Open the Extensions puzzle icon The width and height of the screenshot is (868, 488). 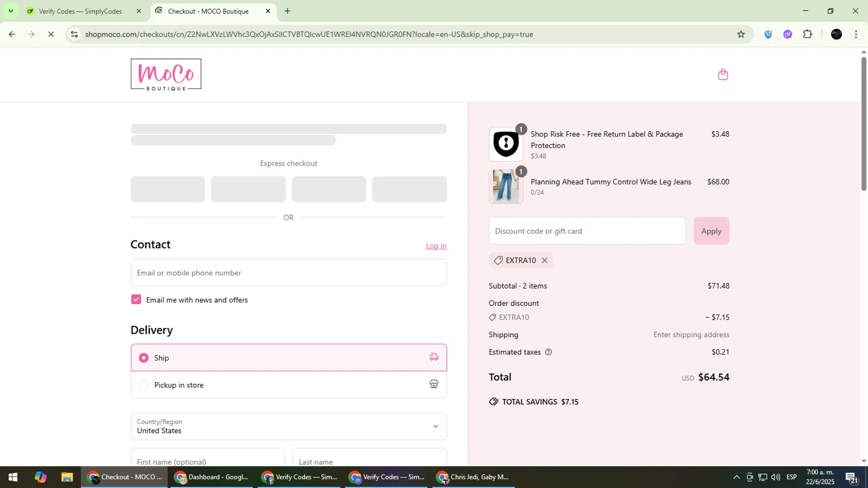pyautogui.click(x=808, y=34)
